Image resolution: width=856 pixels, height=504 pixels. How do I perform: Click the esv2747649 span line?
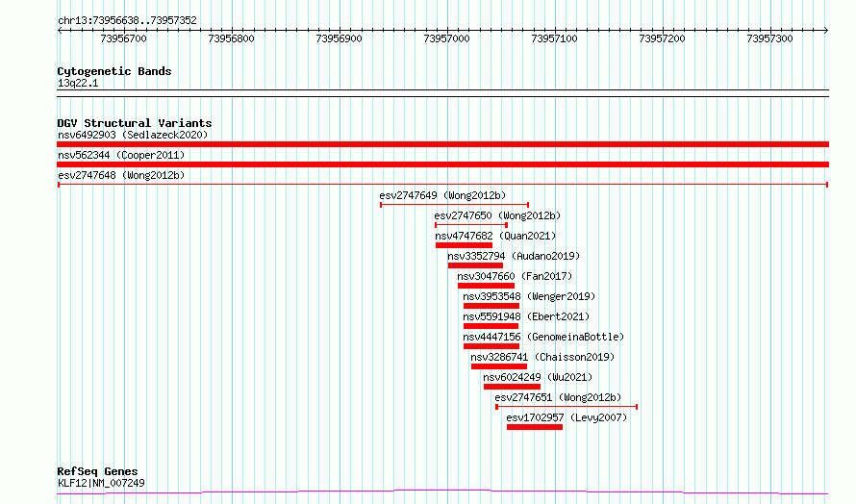[454, 205]
